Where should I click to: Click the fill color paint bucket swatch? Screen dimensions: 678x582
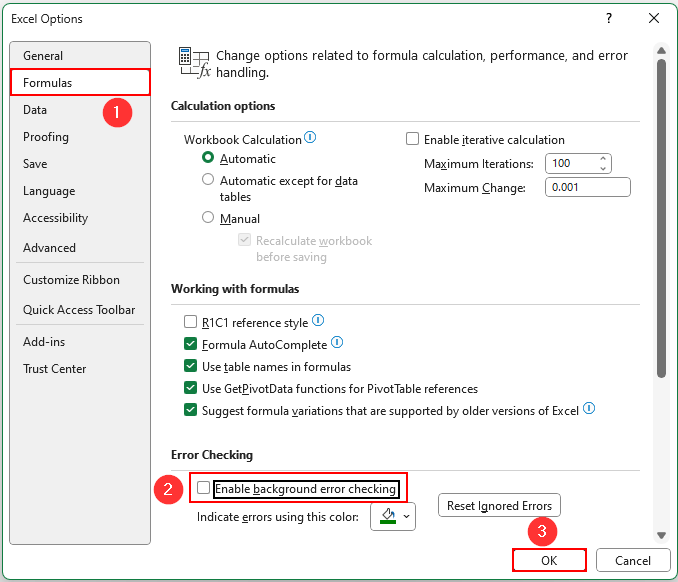[388, 516]
